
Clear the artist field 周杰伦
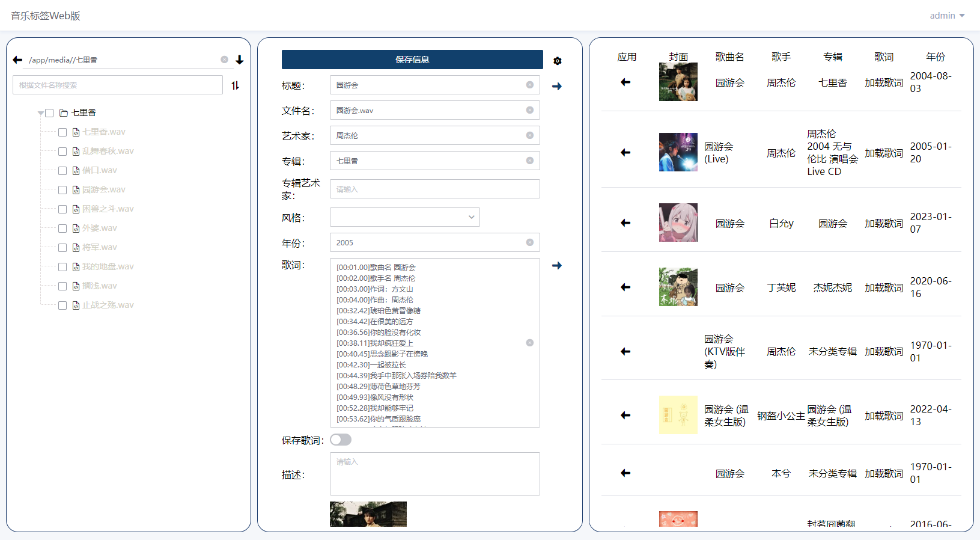click(530, 135)
